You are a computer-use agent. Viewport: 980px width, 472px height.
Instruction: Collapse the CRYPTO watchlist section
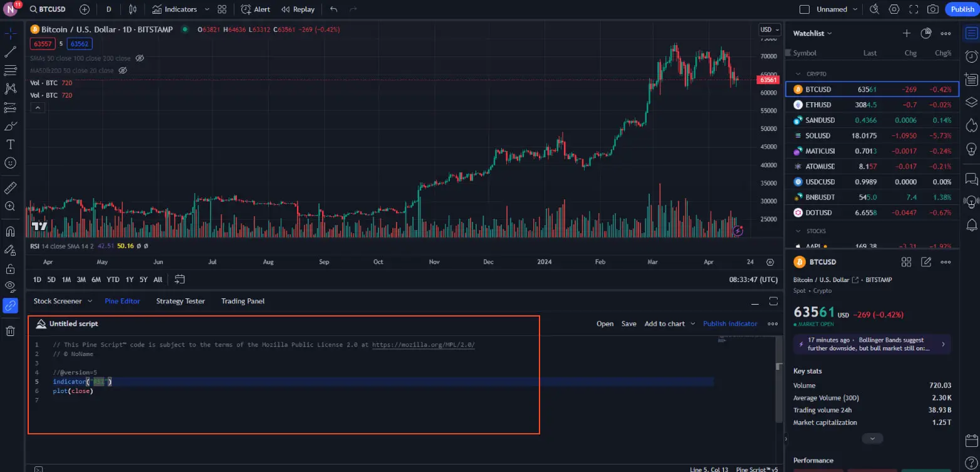click(798, 74)
